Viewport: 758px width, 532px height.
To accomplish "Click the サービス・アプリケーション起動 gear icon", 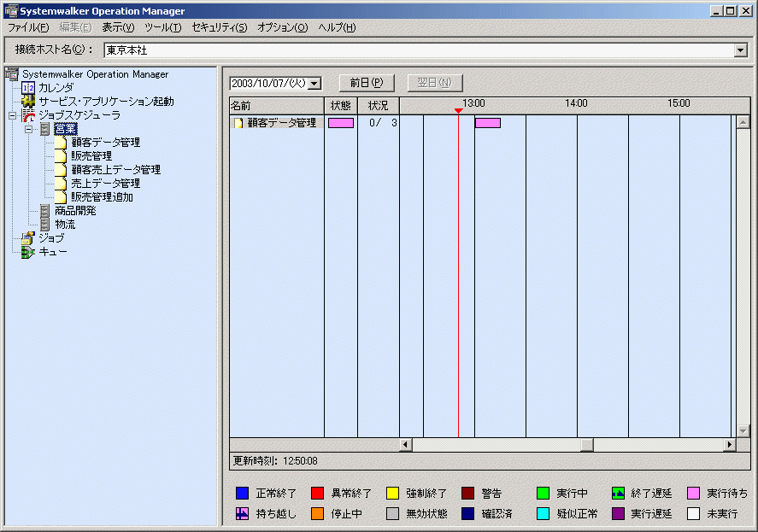I will point(28,102).
